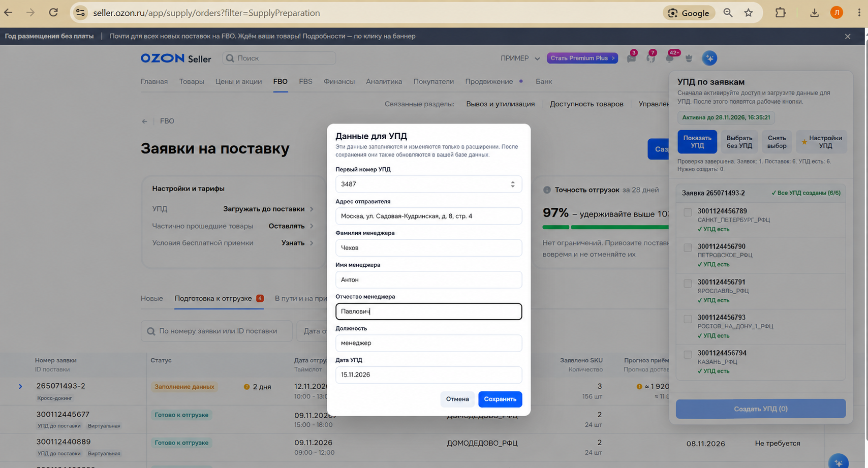The width and height of the screenshot is (868, 468).
Task: Reload the page with the refresh icon
Action: pyautogui.click(x=53, y=13)
